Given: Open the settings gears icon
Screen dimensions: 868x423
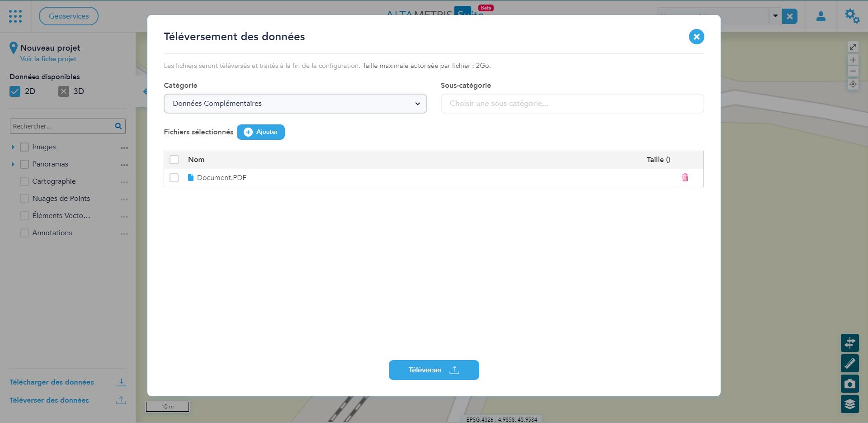Looking at the screenshot, I should (852, 16).
